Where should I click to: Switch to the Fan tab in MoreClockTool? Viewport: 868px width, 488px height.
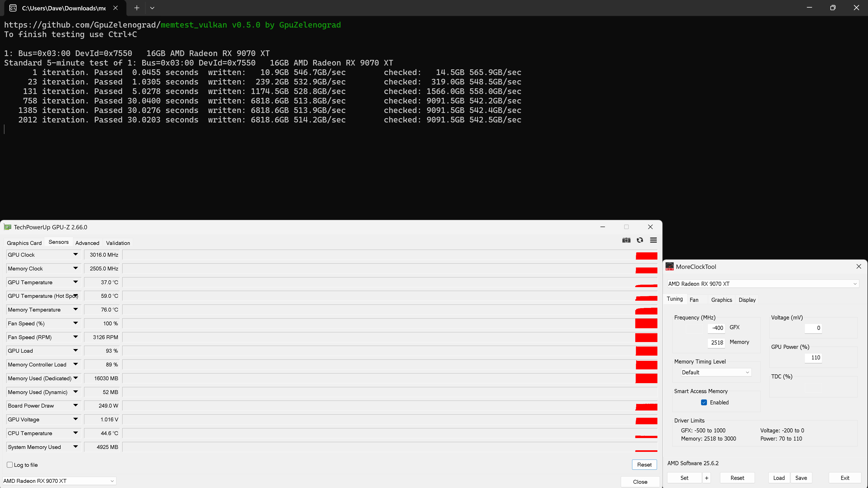(694, 300)
